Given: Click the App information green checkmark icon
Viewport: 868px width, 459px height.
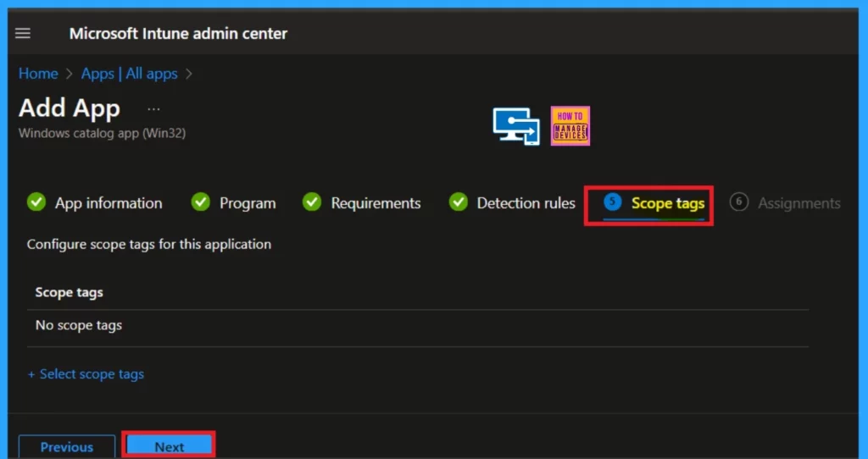Looking at the screenshot, I should 36,202.
